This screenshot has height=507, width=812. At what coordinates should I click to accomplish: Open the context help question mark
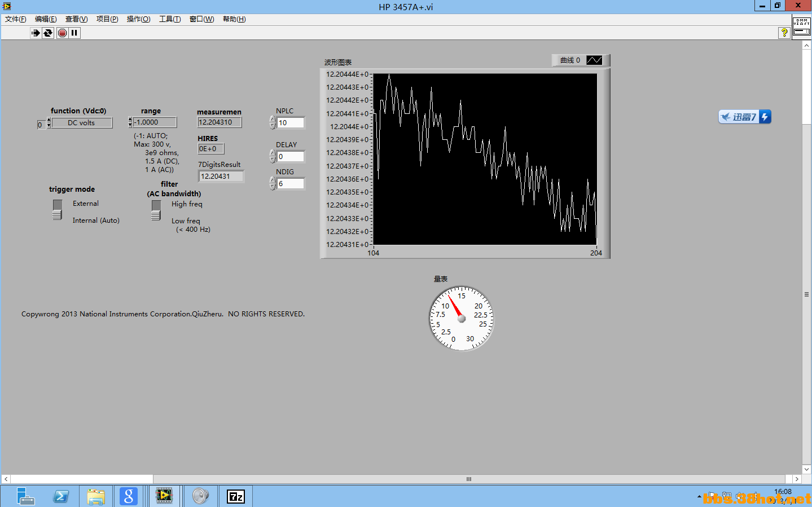(x=784, y=33)
